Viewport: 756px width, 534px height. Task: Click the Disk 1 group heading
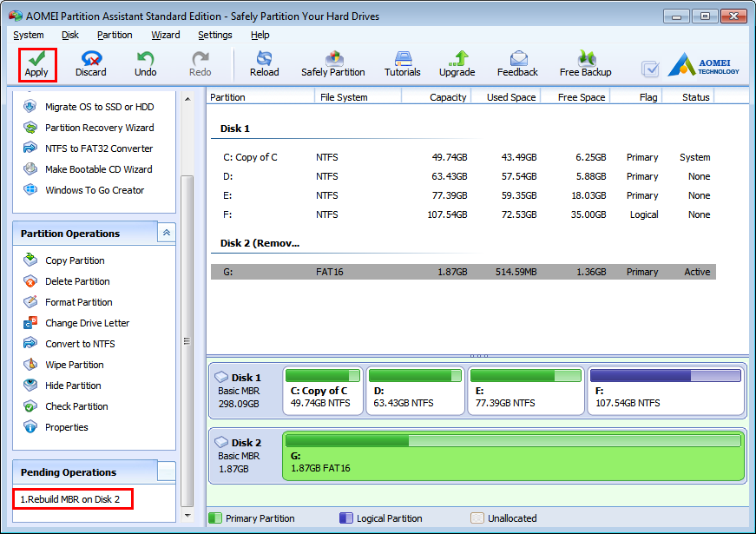pos(235,129)
